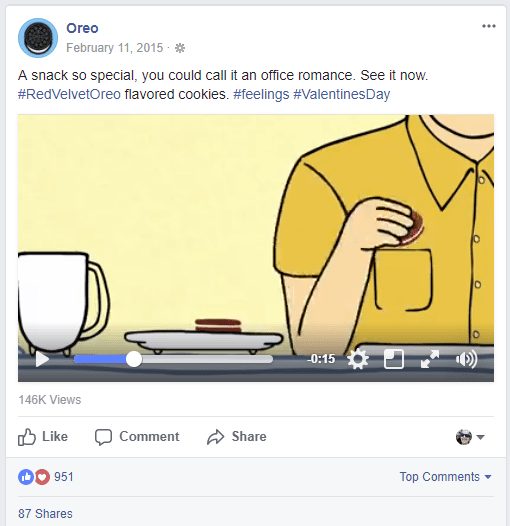The image size is (510, 526).
Task: Click the video progress slider handle
Action: tap(134, 359)
